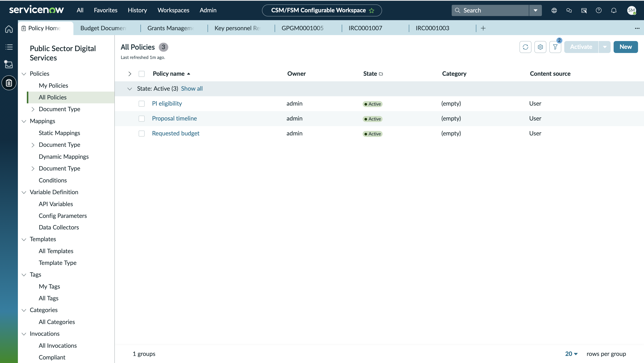Open the Activate button dropdown arrow
The width and height of the screenshot is (644, 363).
pos(604,47)
